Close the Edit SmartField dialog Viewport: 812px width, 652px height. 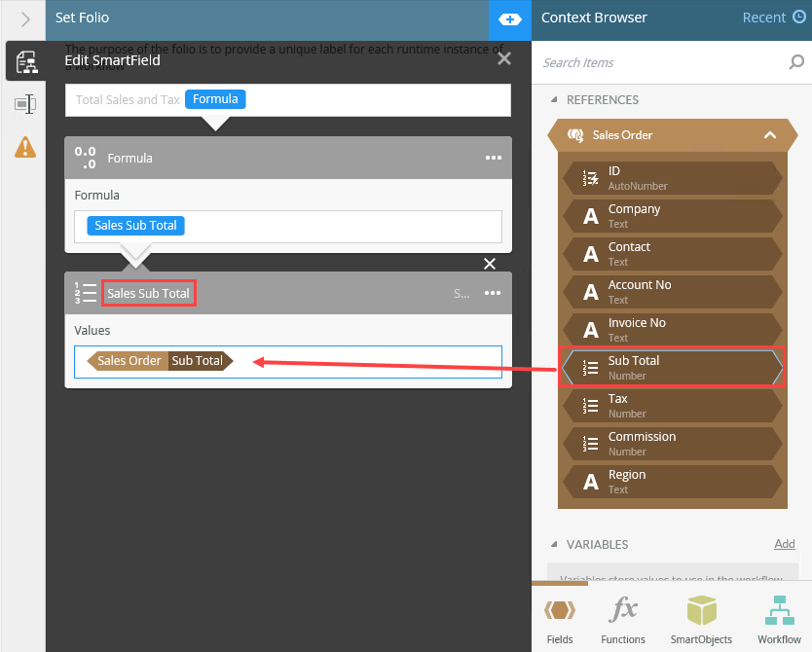click(504, 58)
